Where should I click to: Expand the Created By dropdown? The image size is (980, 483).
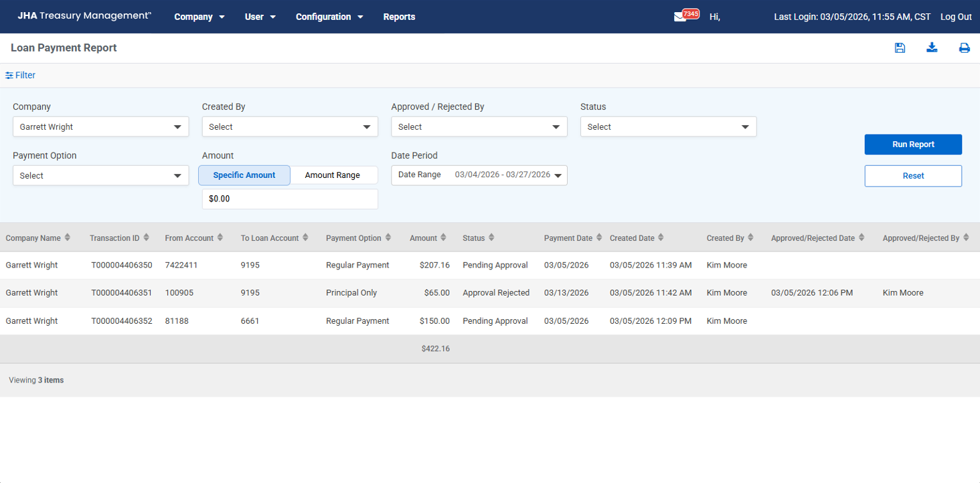click(x=290, y=127)
